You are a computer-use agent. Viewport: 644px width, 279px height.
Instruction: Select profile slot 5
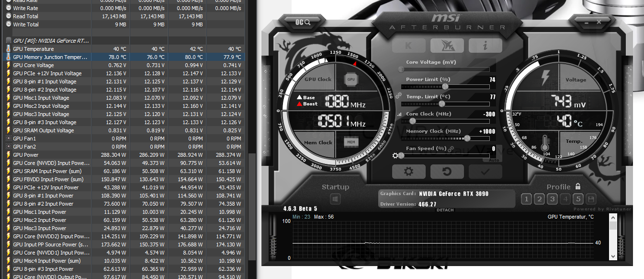click(x=578, y=199)
